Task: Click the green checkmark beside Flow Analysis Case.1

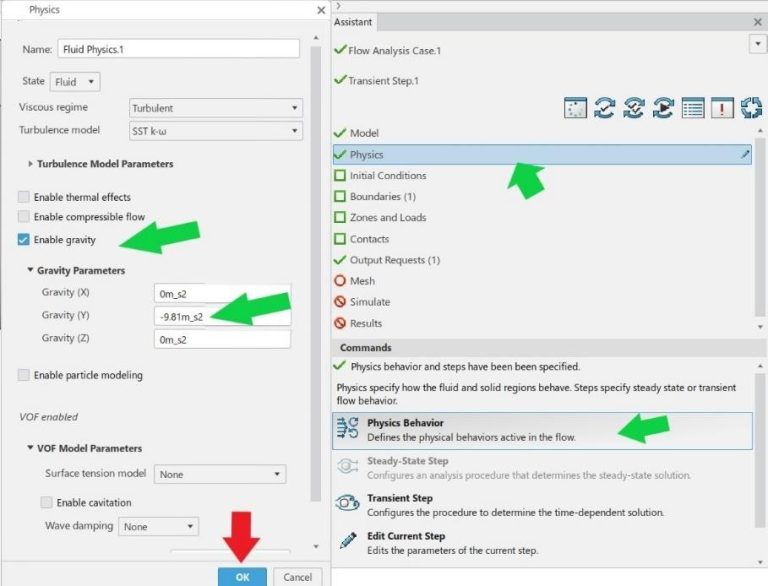Action: point(340,49)
